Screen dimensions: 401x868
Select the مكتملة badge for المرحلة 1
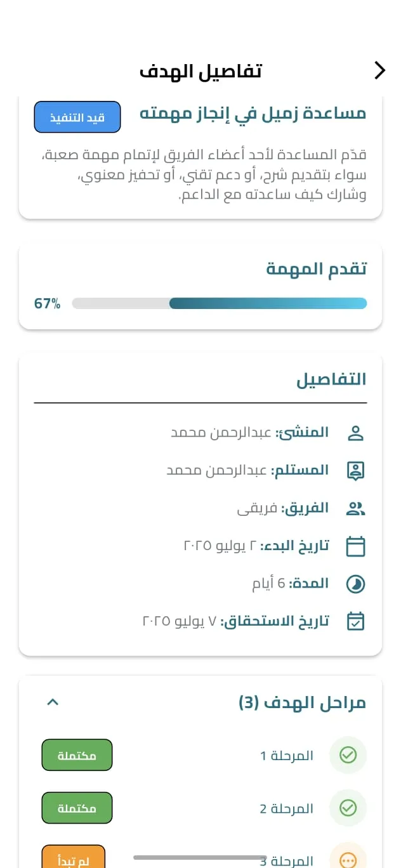[x=77, y=755]
